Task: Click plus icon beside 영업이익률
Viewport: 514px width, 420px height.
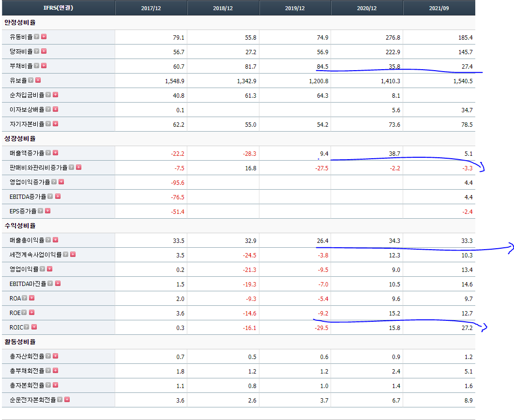Action: pyautogui.click(x=49, y=269)
